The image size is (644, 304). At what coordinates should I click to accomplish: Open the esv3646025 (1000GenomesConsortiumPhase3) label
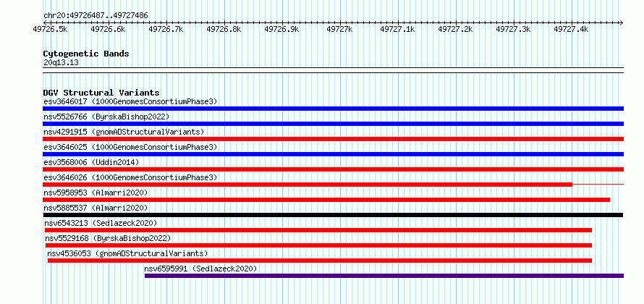click(130, 147)
